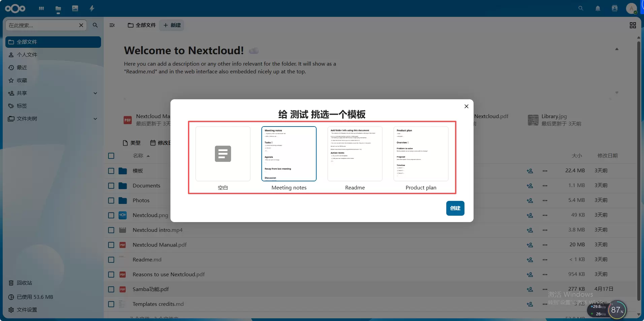This screenshot has width=644, height=321.
Task: Tick the checkbox for Photos folder
Action: tap(111, 201)
